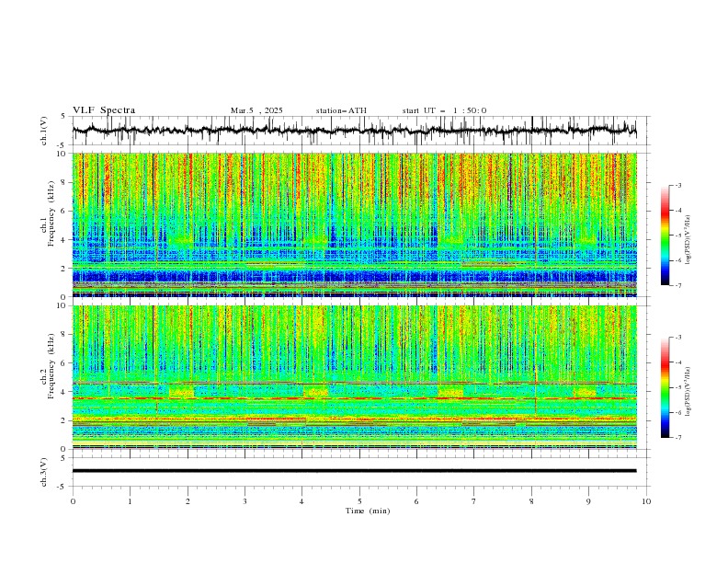The height and width of the screenshot is (563, 728).
Task: Click time axis tick label '2'
Action: click(x=188, y=501)
